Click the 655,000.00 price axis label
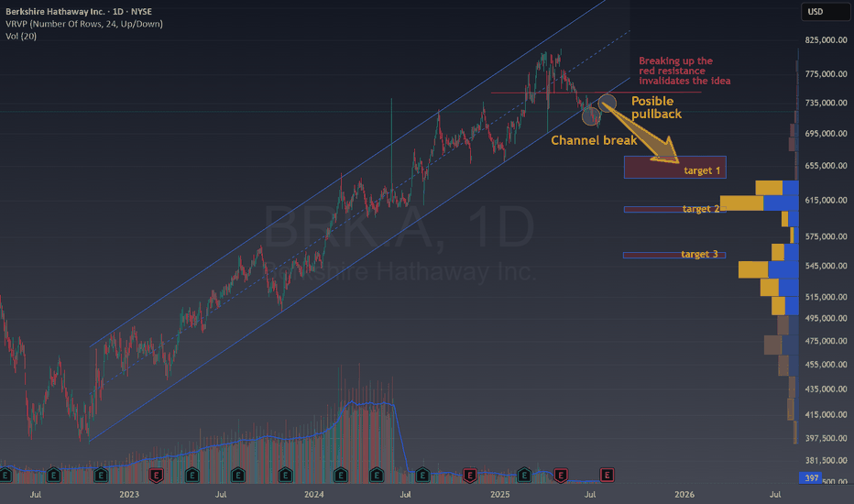This screenshot has height=504, width=854. [x=827, y=165]
